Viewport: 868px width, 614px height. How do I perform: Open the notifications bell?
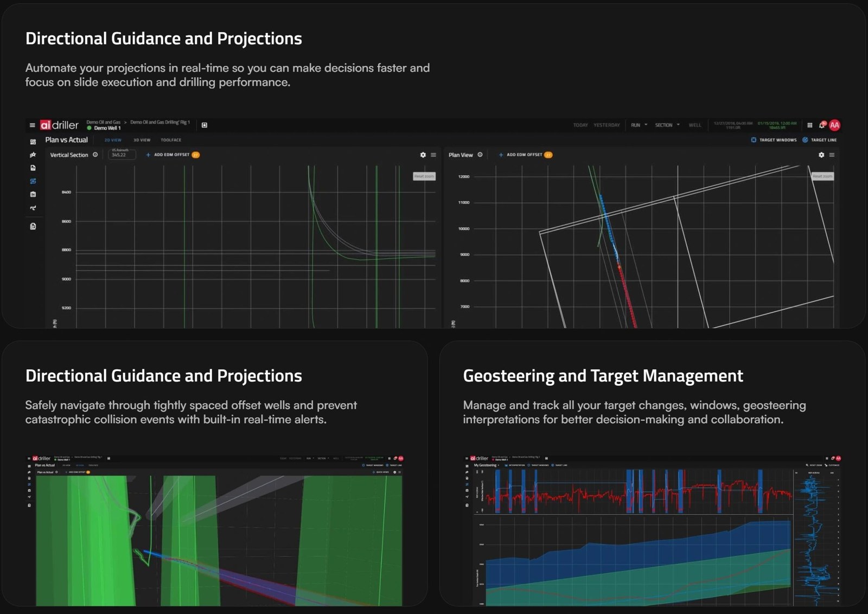pos(822,125)
